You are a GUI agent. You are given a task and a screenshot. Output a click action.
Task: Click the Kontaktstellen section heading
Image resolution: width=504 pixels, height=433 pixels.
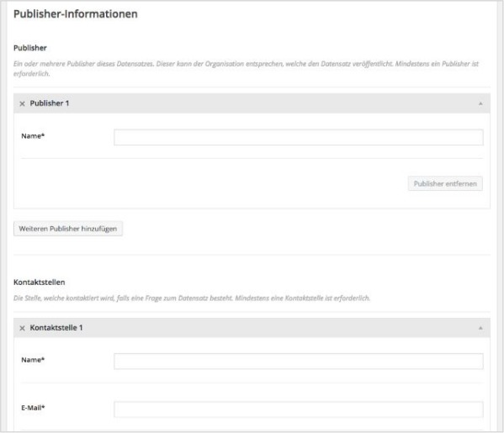(40, 282)
